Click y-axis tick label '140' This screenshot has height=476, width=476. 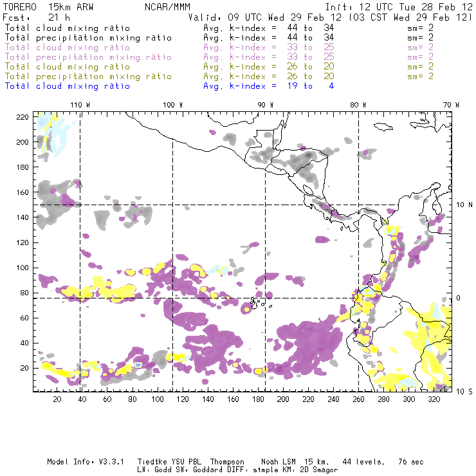(23, 217)
